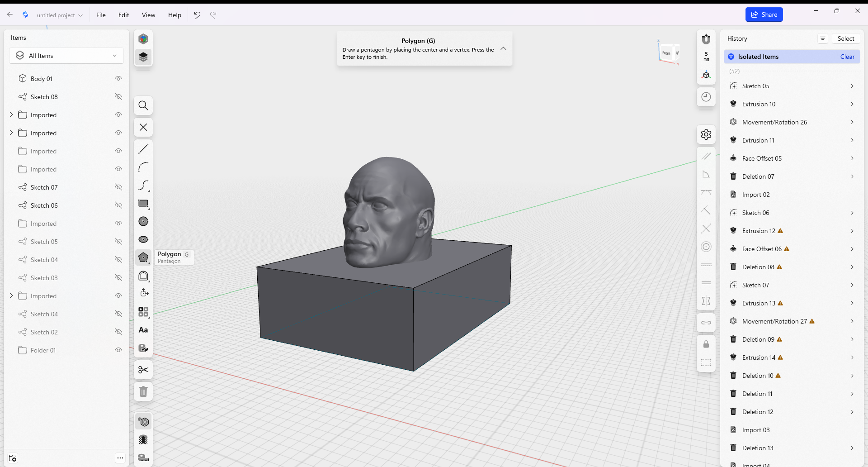Show Sketch 07 via its eye icon

(x=118, y=187)
